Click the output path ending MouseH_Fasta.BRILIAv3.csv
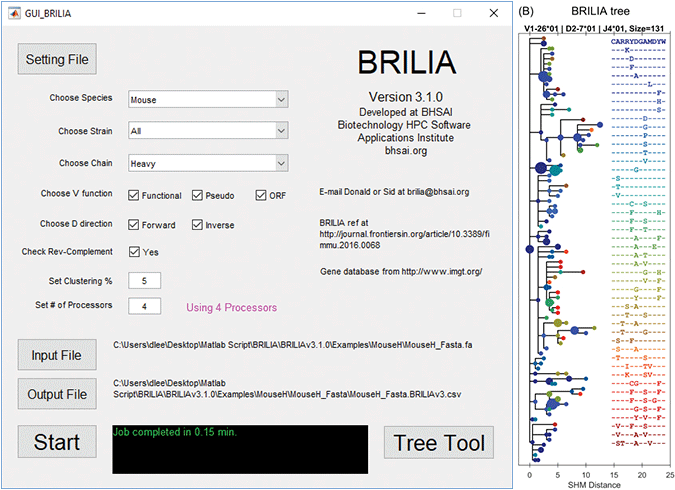675x490 pixels. [287, 388]
